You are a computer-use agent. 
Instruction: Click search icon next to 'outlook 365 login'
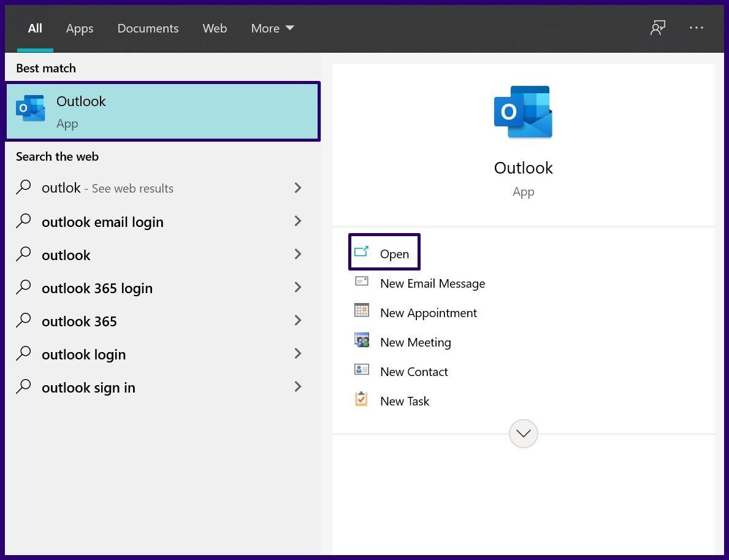click(23, 287)
